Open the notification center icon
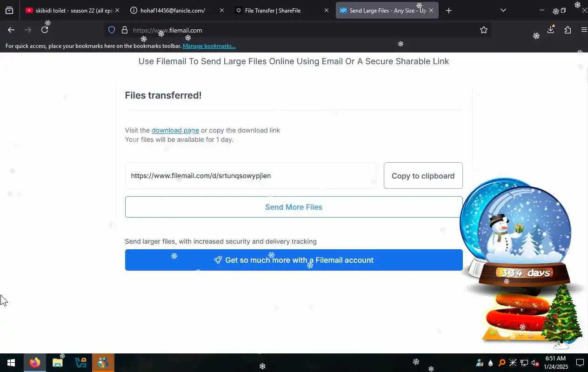 coord(580,363)
